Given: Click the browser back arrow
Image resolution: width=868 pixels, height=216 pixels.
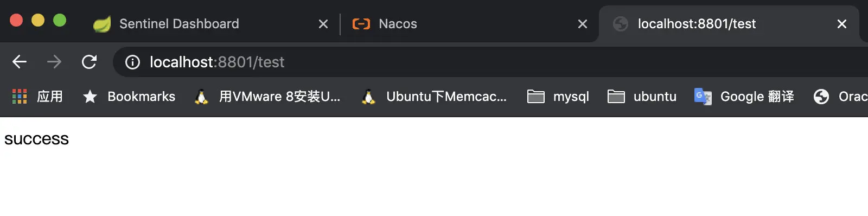Looking at the screenshot, I should [20, 62].
